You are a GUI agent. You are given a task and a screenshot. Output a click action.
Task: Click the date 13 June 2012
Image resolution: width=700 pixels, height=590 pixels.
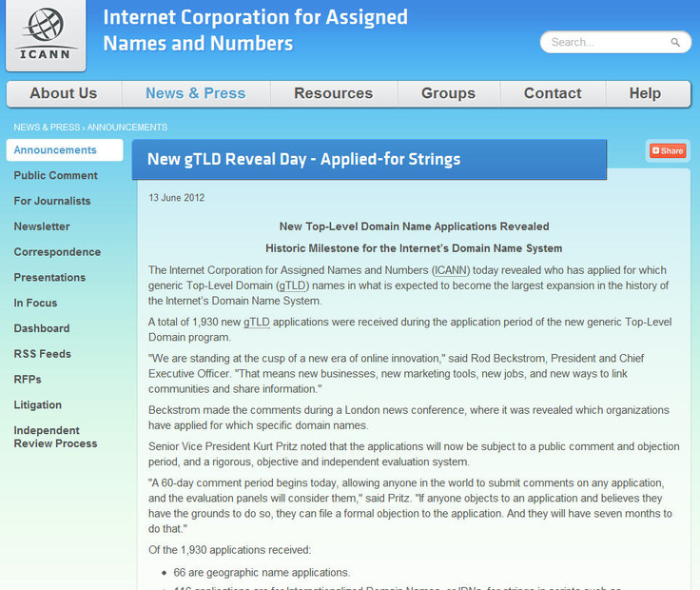[176, 198]
